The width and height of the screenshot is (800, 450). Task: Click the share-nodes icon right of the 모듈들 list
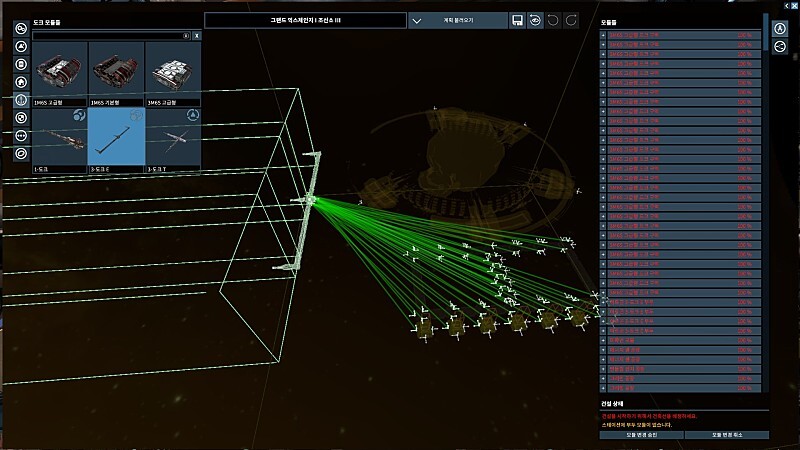coord(780,46)
